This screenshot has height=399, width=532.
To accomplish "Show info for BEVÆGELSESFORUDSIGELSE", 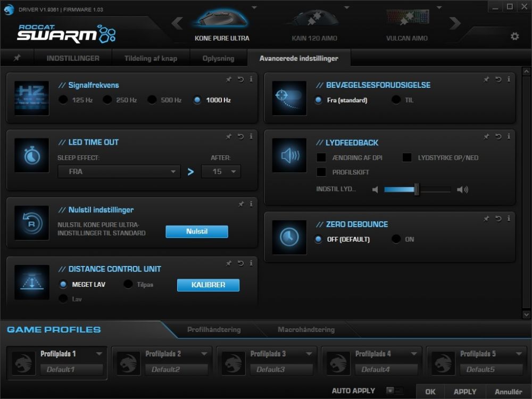I will [509, 79].
